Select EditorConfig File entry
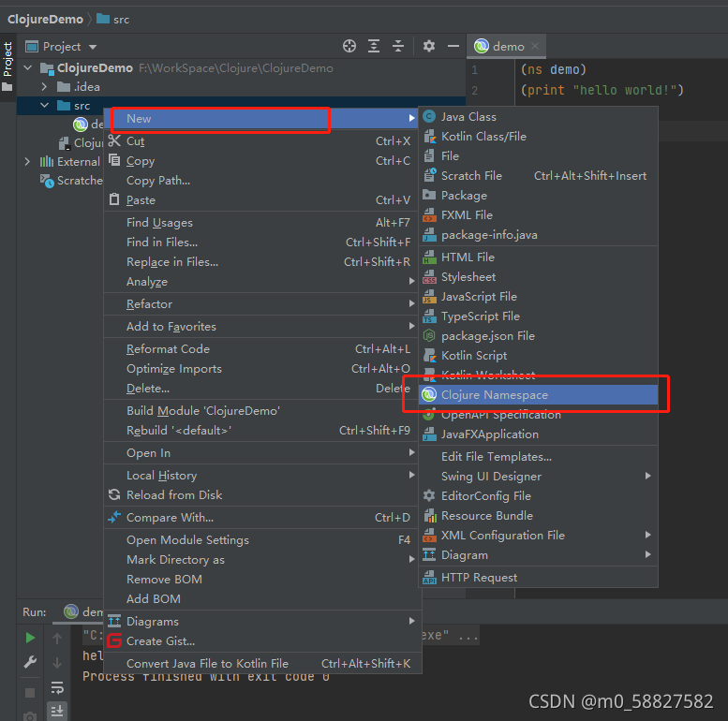Viewport: 728px width, 721px height. tap(538, 496)
